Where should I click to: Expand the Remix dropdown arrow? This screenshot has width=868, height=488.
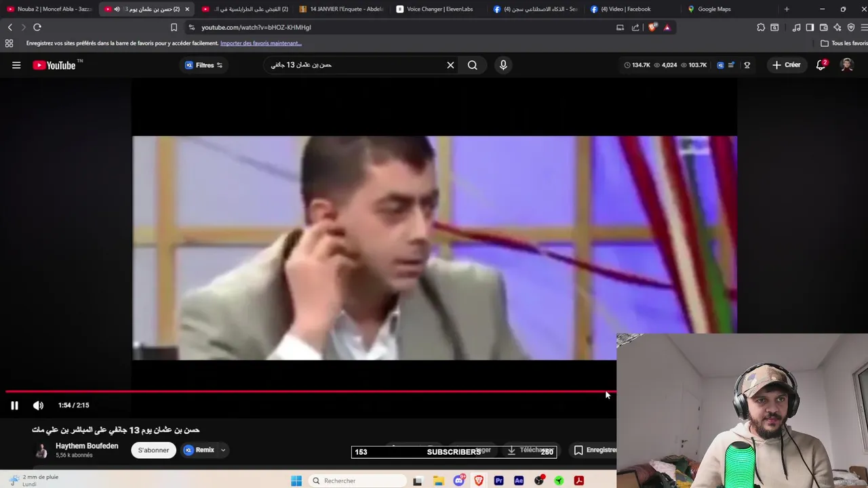[x=222, y=450]
